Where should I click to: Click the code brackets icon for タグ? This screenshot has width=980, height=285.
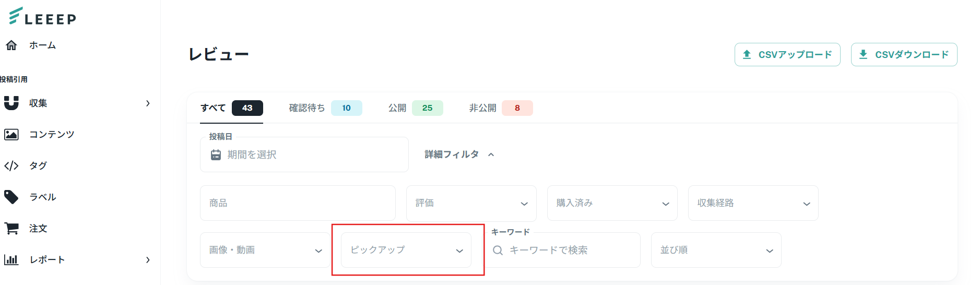(11, 166)
